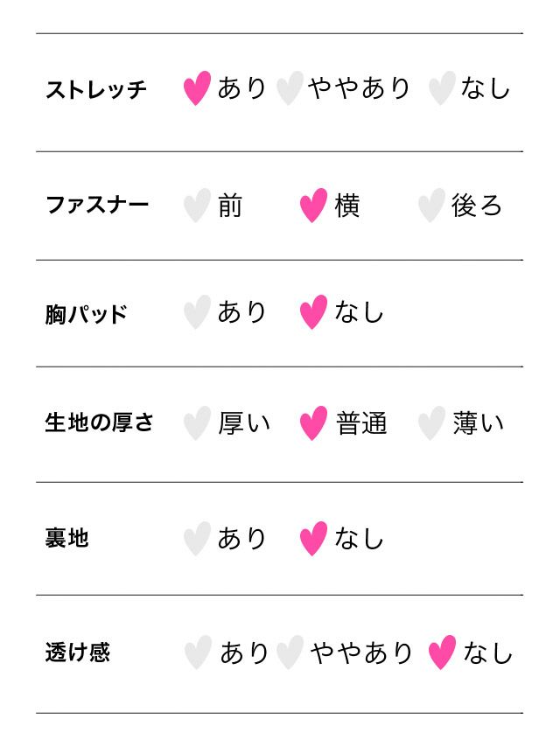Screen dimensions: 560x747
Task: Click the gray heart for ストレッチ なし
Action: 442,88
